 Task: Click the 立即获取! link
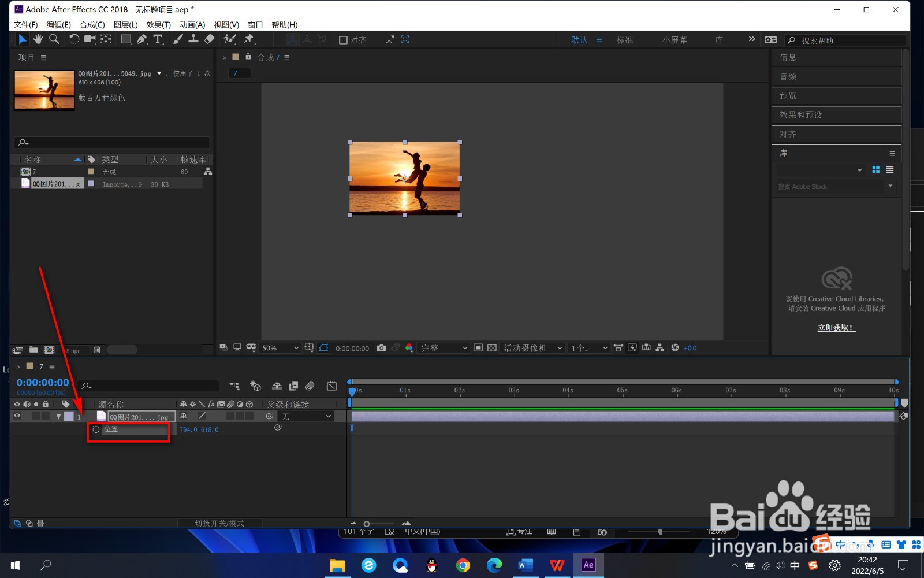[x=836, y=328]
